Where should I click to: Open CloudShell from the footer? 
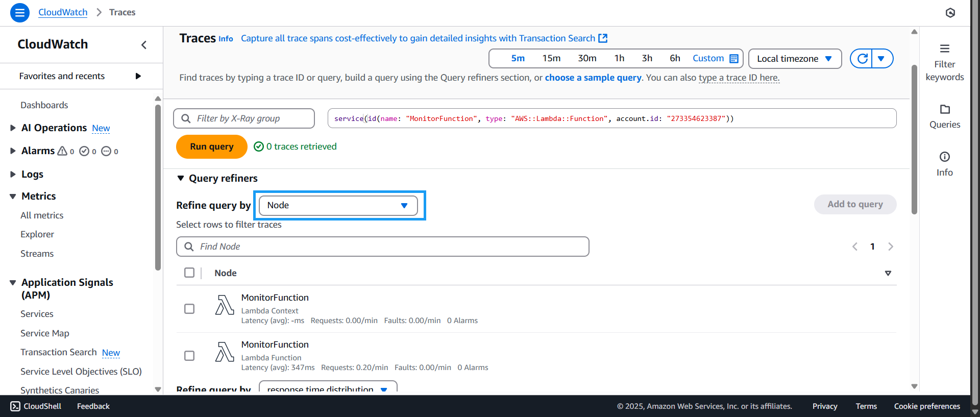tap(36, 406)
